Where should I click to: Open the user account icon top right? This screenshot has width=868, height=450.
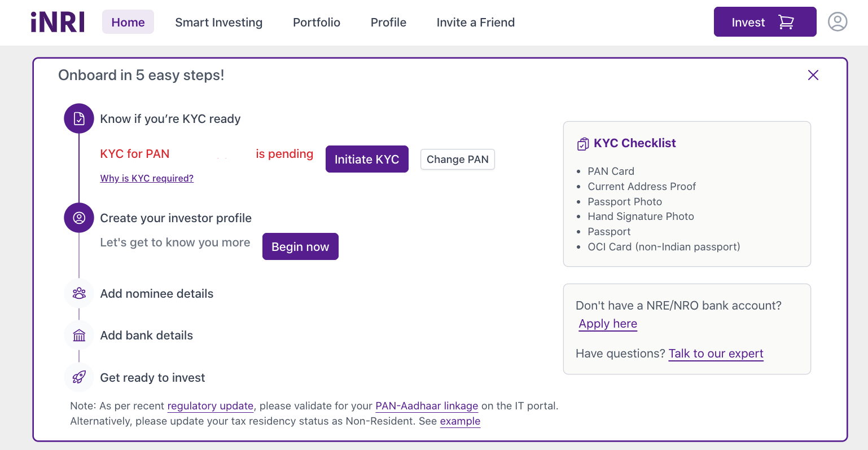838,22
